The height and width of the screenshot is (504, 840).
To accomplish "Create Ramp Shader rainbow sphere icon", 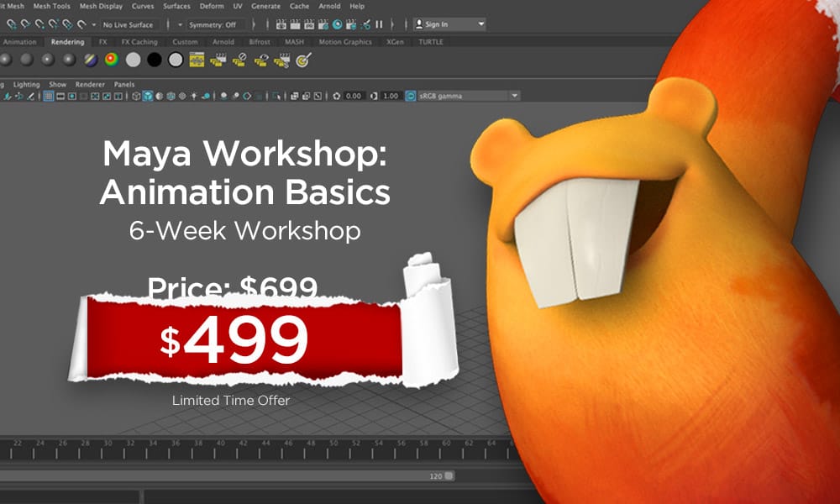I will point(112,60).
